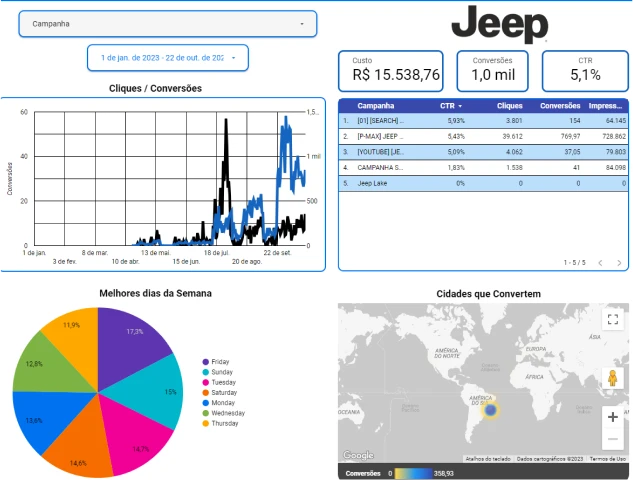Viewport: 633px width, 480px height.
Task: Select Thursday legend yellow swatch
Action: pyautogui.click(x=205, y=423)
